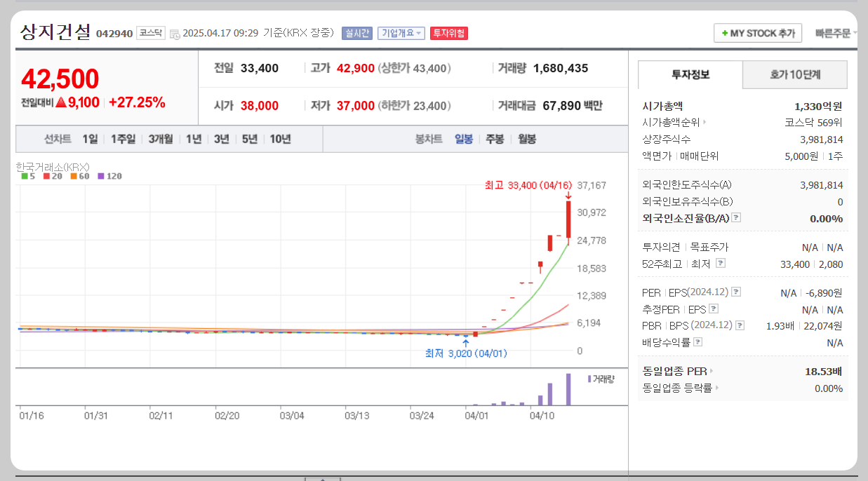Screen dimensions: 868x481
Task: Click the 투자의견 label
Action: (662, 247)
